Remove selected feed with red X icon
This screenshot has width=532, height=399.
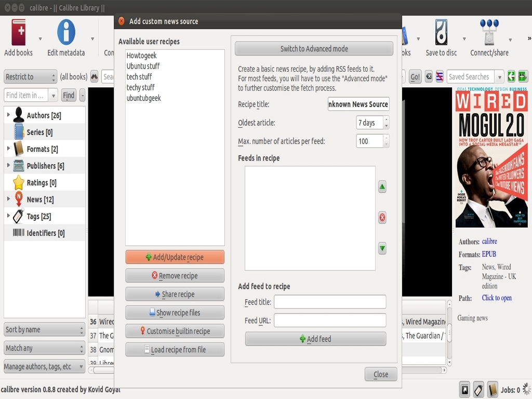pos(382,218)
